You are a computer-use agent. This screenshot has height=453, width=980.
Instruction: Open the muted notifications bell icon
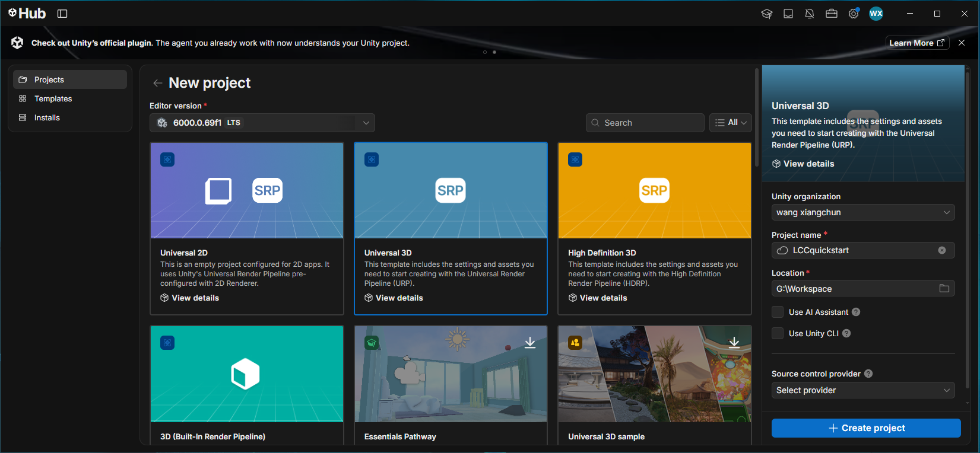point(810,14)
